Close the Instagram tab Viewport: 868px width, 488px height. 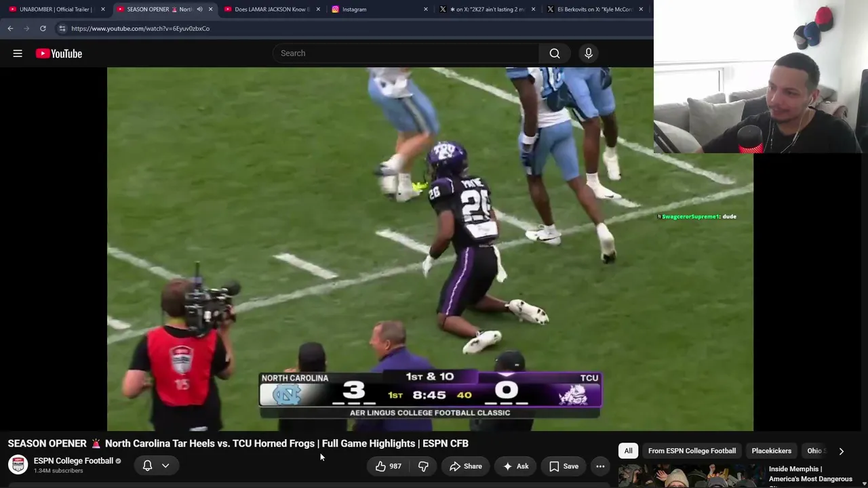pyautogui.click(x=426, y=9)
